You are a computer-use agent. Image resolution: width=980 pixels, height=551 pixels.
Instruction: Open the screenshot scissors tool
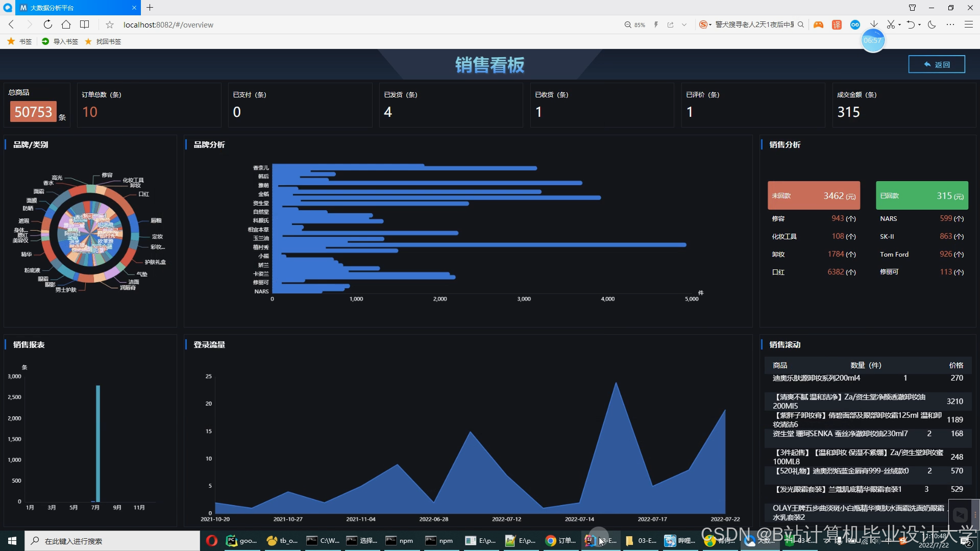click(891, 24)
